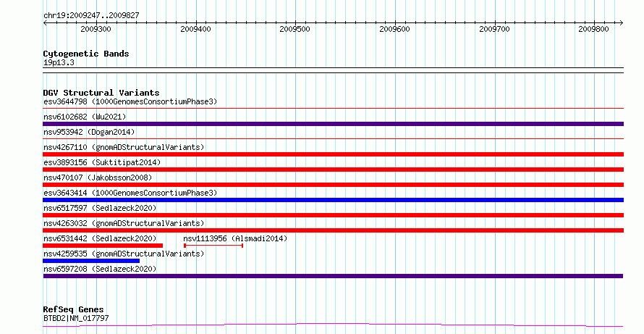The height and width of the screenshot is (334, 644).
Task: Select the Cytogenetic Bands track title
Action: pos(86,54)
